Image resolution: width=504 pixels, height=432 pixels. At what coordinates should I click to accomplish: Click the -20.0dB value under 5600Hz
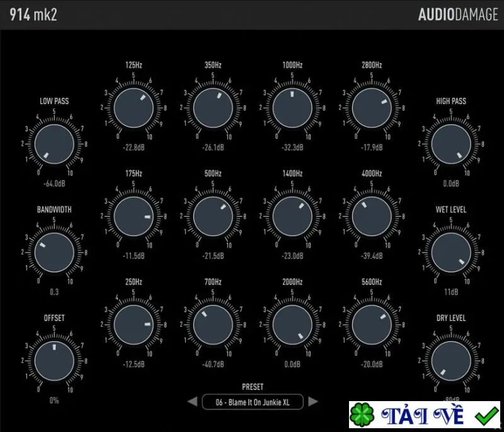click(x=372, y=365)
